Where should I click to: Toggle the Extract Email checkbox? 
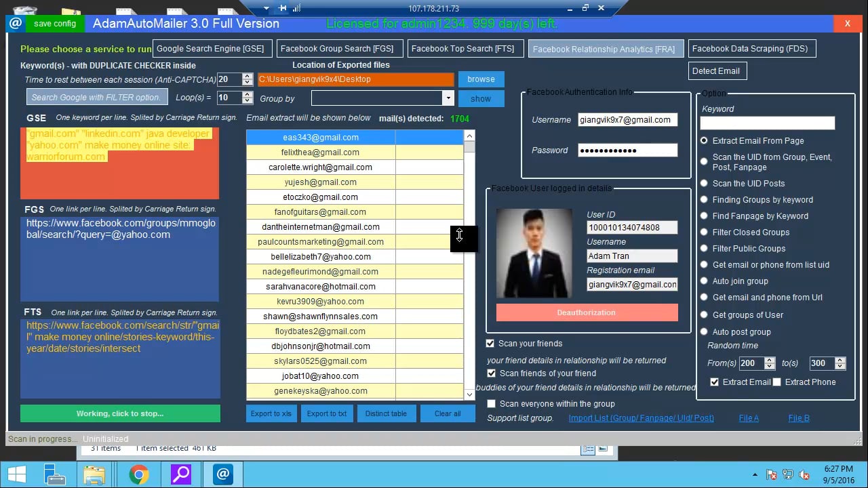pyautogui.click(x=715, y=382)
